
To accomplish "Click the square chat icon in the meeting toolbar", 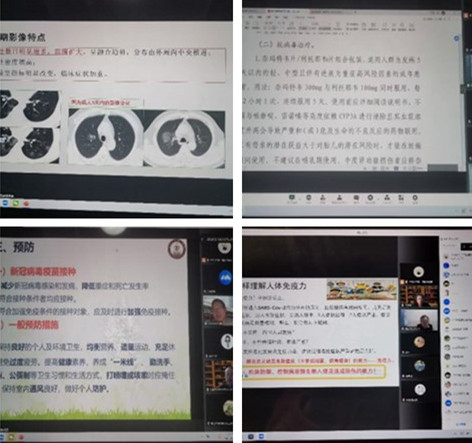I will pyautogui.click(x=356, y=198).
